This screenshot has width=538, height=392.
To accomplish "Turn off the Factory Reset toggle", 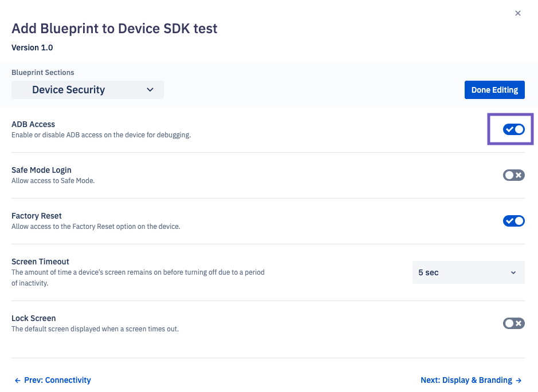I will (513, 221).
